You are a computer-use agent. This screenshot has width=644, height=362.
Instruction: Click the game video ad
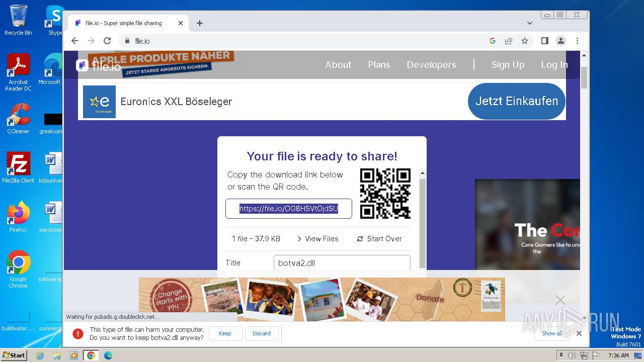pyautogui.click(x=527, y=224)
